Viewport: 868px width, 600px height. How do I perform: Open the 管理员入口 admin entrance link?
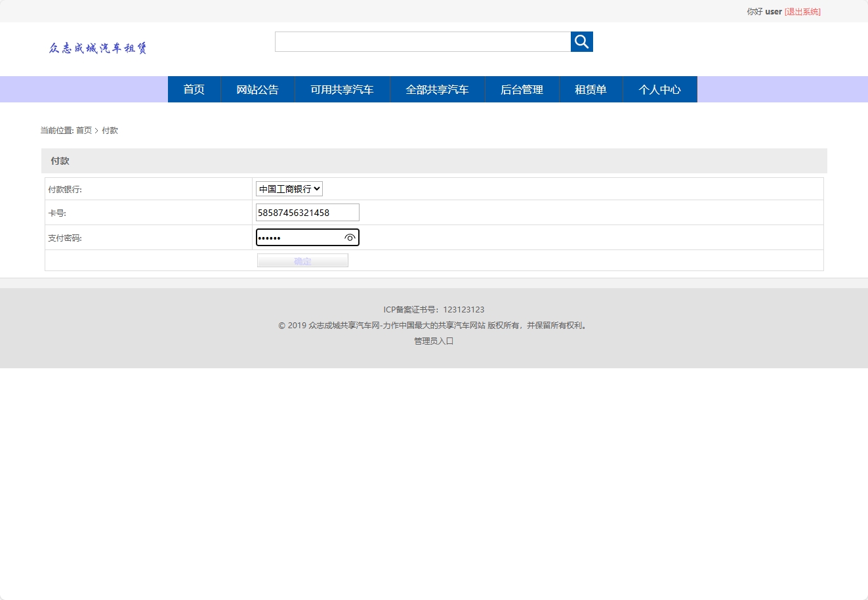pyautogui.click(x=432, y=341)
